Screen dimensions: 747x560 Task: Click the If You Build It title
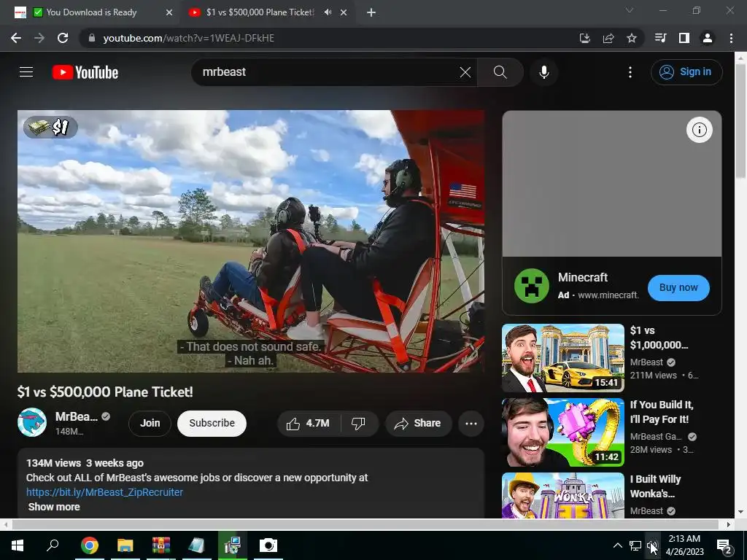click(x=662, y=412)
